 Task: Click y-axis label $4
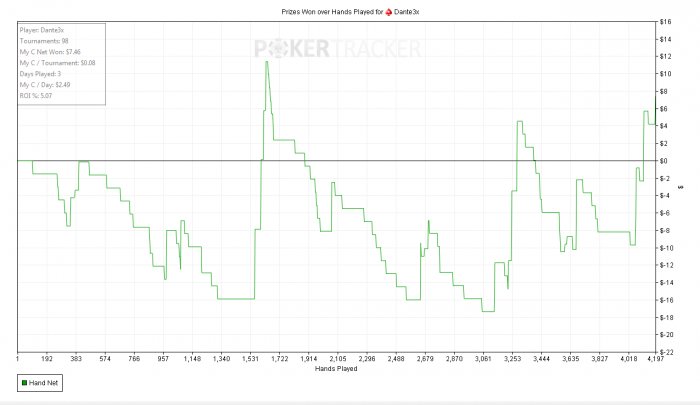(663, 126)
